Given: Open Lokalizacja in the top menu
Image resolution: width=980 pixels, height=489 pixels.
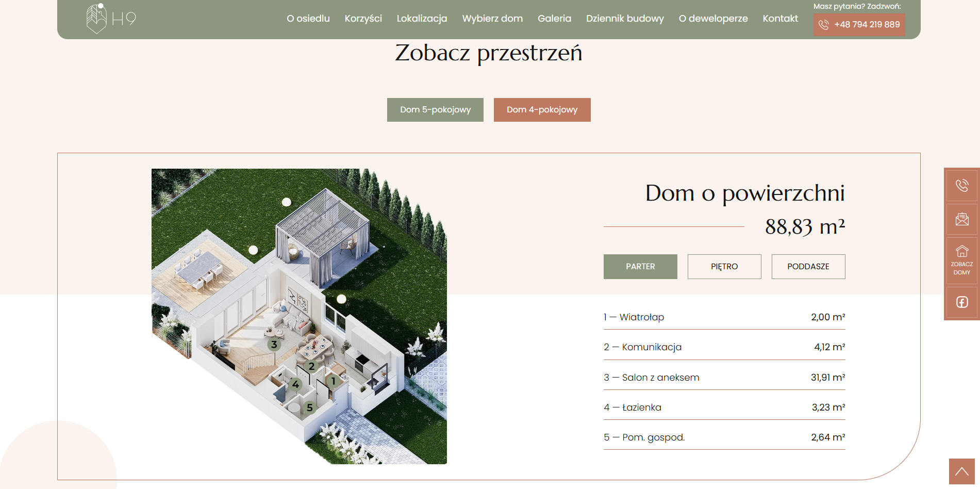Looking at the screenshot, I should click(422, 19).
